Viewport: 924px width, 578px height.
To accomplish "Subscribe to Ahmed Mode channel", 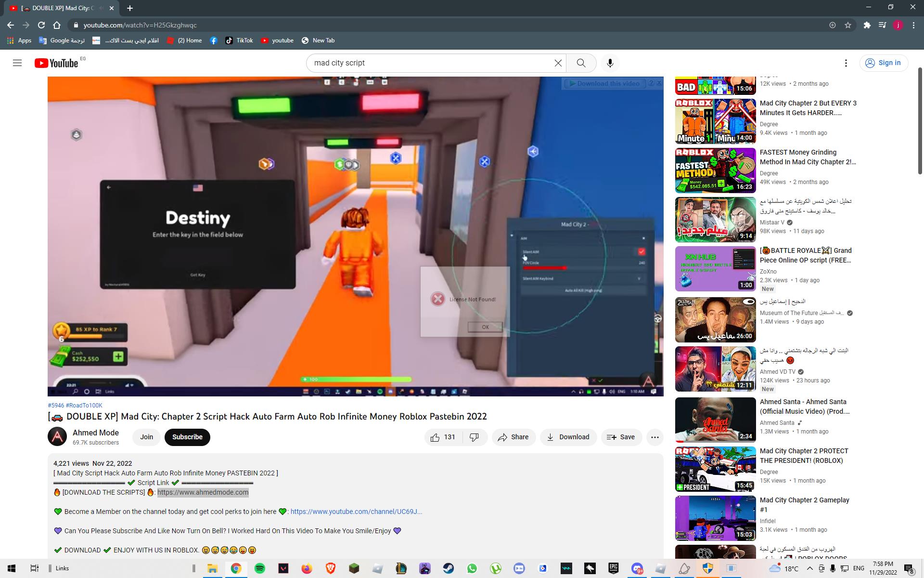I will tap(187, 437).
